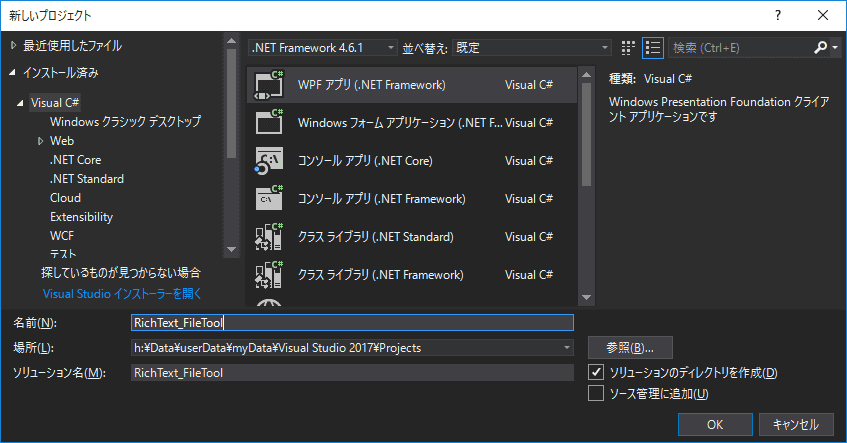847x443 pixels.
Task: Select the Cloud category
Action: [x=65, y=198]
